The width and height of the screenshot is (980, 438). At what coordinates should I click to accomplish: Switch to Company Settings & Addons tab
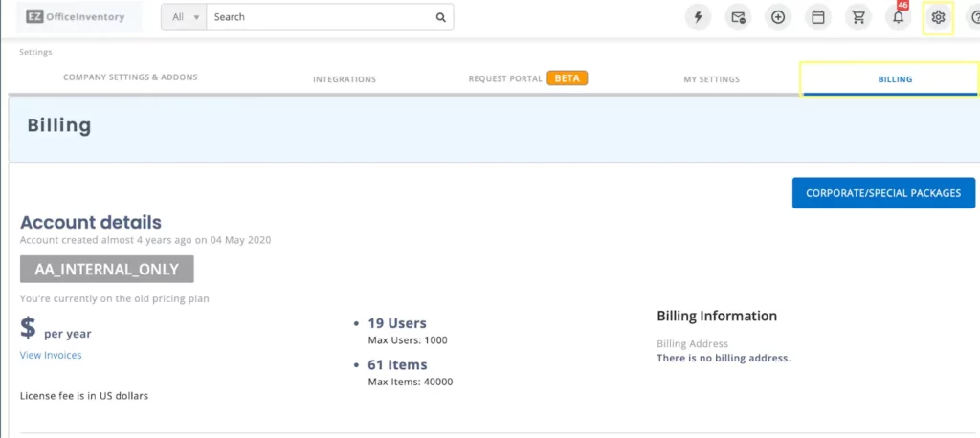[130, 77]
